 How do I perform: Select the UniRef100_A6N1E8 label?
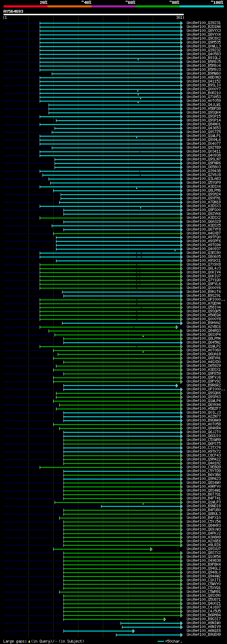(x=204, y=631)
